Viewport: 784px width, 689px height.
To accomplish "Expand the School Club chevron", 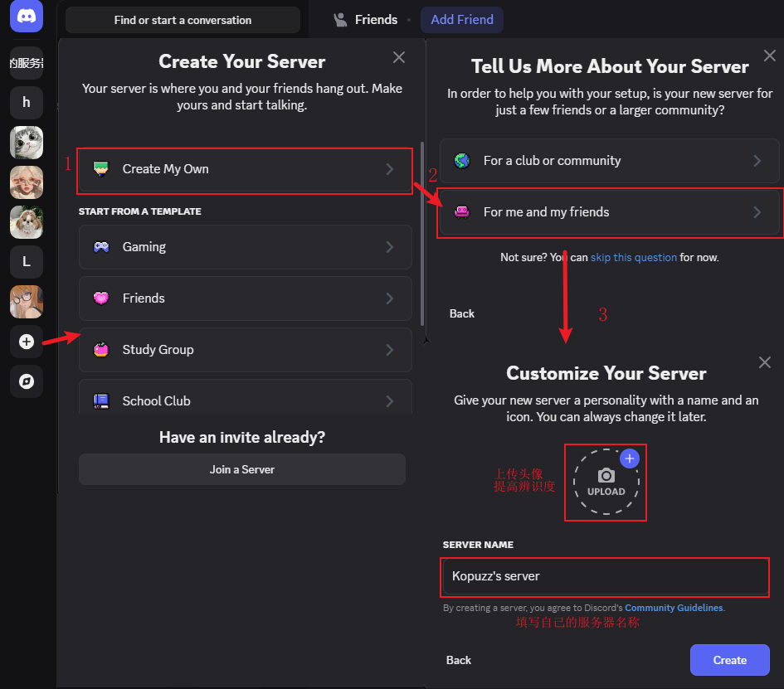I will point(390,401).
